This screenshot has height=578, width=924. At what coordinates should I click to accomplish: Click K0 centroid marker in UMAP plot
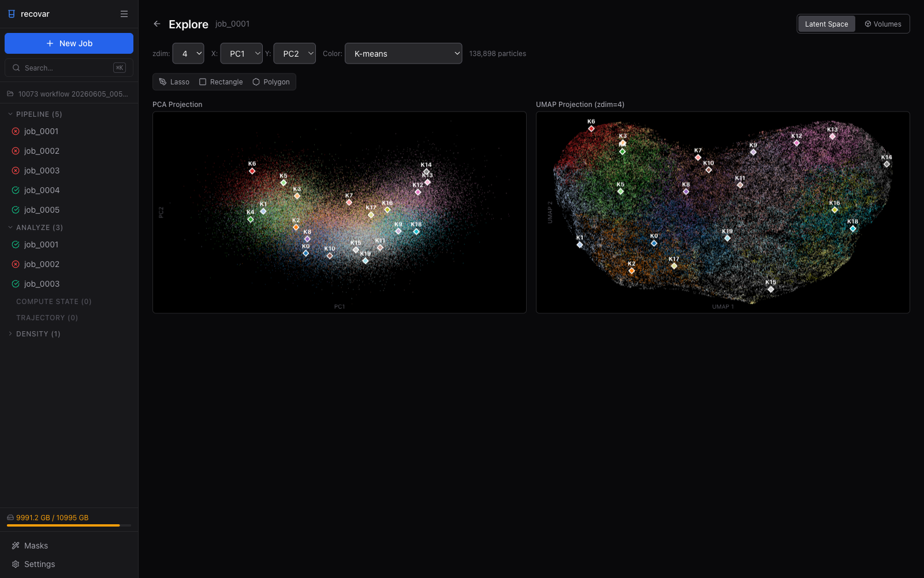point(654,243)
